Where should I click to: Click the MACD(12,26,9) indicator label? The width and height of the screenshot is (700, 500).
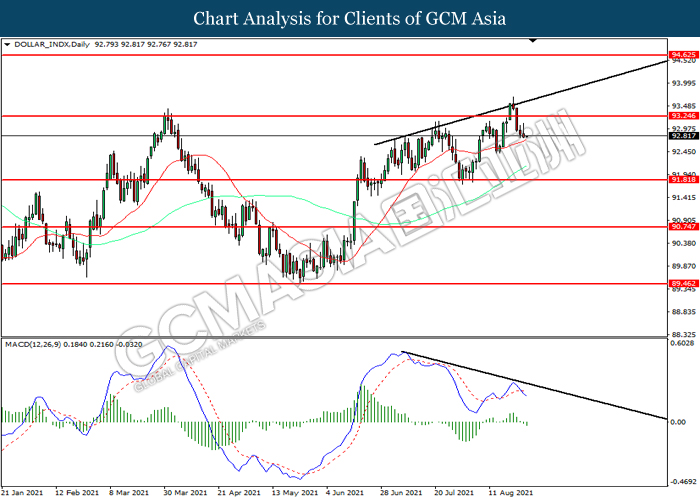[x=34, y=345]
